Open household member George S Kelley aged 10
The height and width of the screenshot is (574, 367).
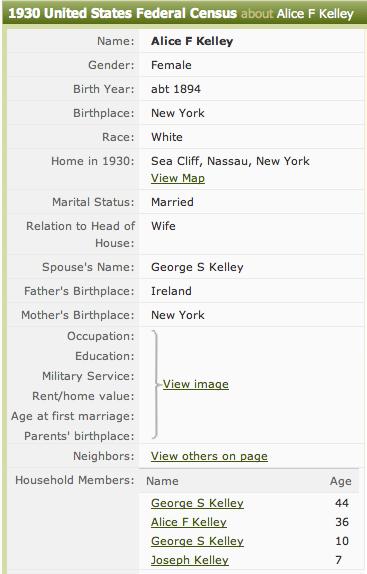[197, 541]
